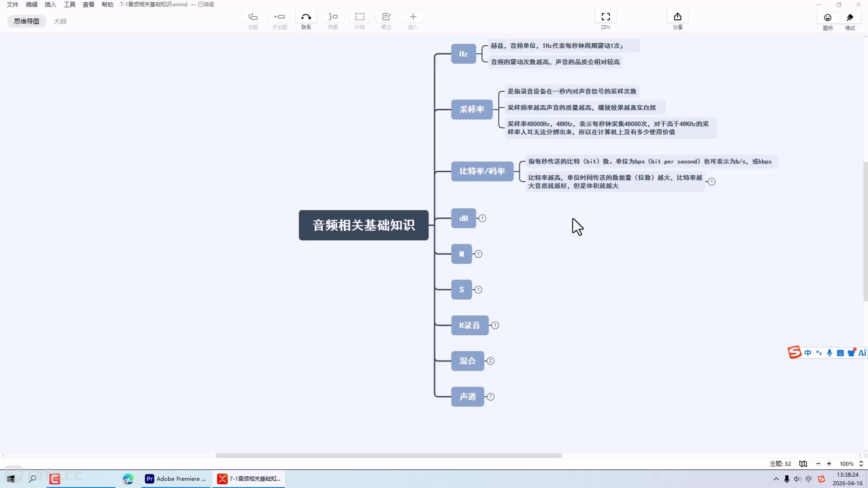The width and height of the screenshot is (868, 488).
Task: Show hidden system tray icons chevron
Action: 776,479
